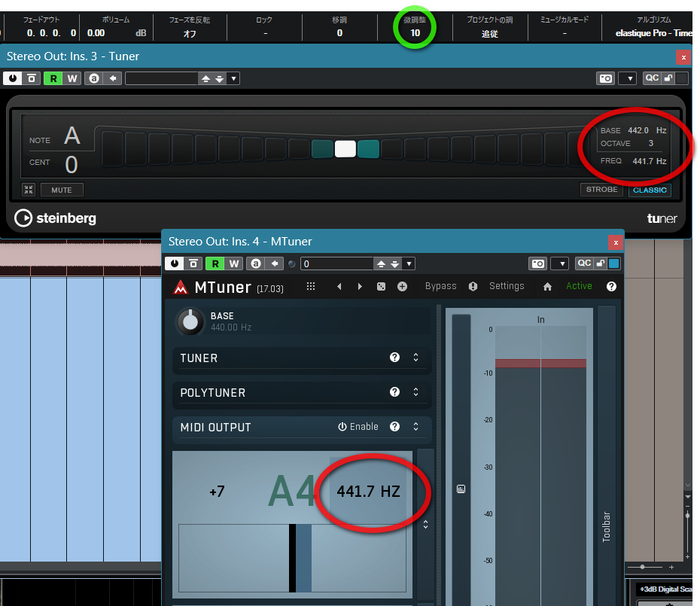Open preset dropdown menu in MTuner window
The image size is (700, 606).
[409, 263]
